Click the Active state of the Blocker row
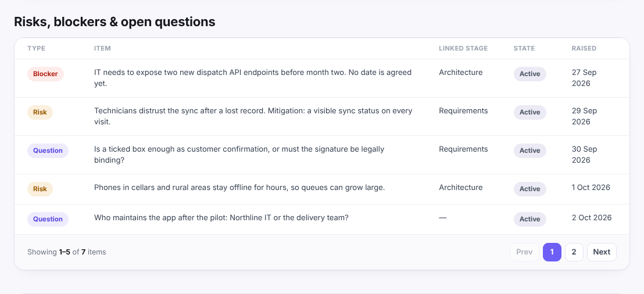This screenshot has height=294, width=644. (530, 74)
